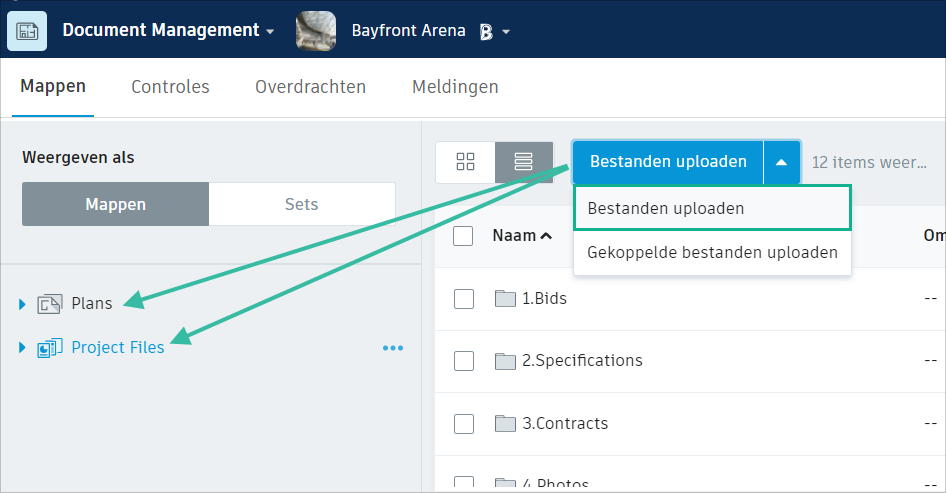This screenshot has width=946, height=493.
Task: Open Project Files more options menu
Action: [x=393, y=348]
